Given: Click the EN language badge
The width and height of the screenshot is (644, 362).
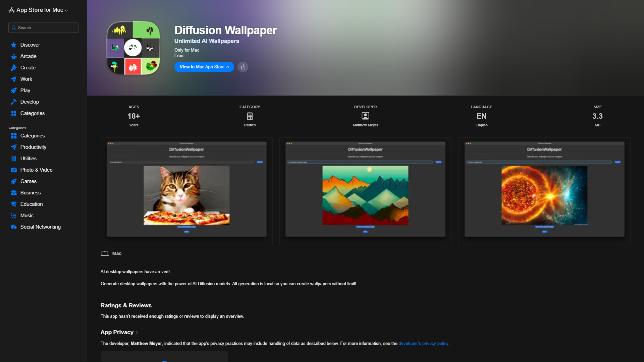Looking at the screenshot, I should coord(481,116).
